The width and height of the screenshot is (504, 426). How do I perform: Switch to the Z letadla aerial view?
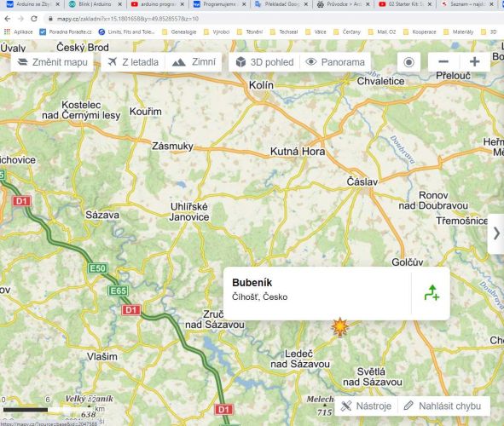133,62
